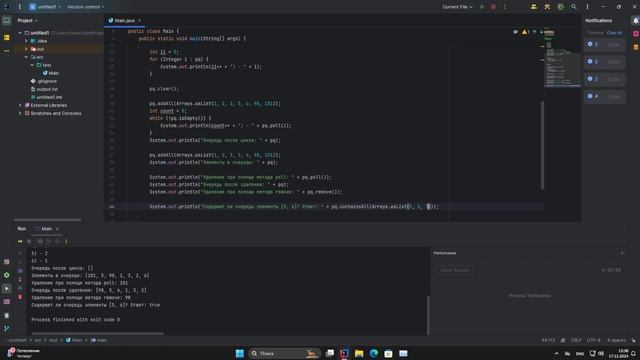Open the Database tool window icon
The width and height of the screenshot is (640, 360).
pos(636,47)
